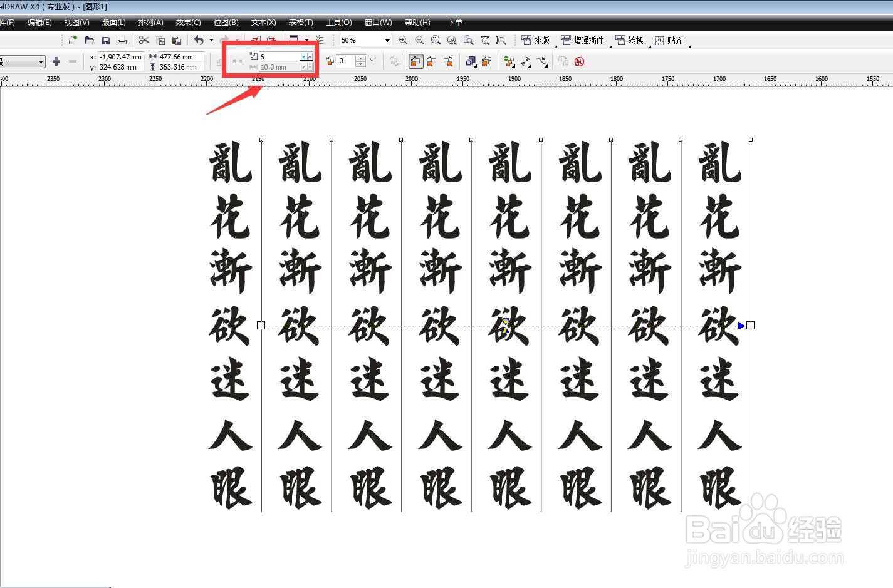893x588 pixels.
Task: Click Zoom to Selected icon
Action: [x=436, y=40]
